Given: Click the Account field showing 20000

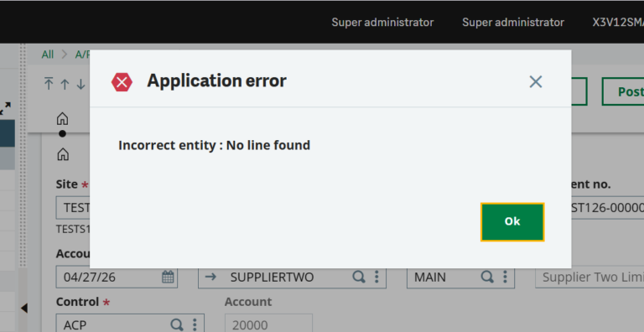Looking at the screenshot, I should 268,324.
